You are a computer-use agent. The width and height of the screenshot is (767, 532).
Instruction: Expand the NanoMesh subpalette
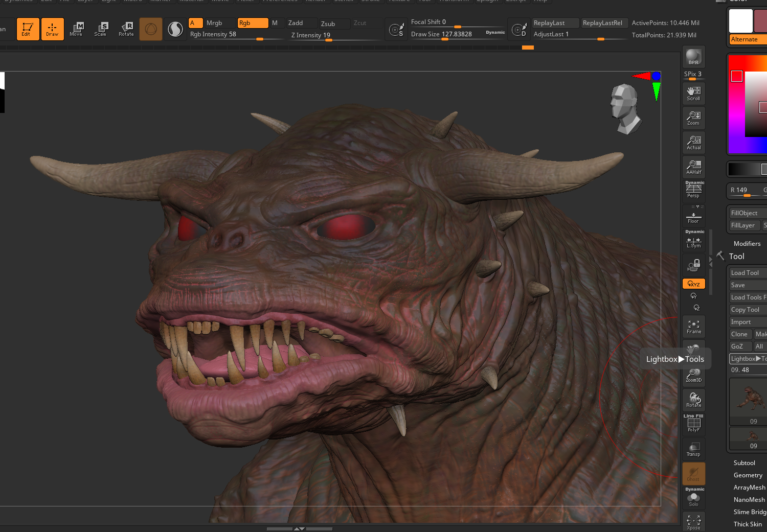(750, 500)
